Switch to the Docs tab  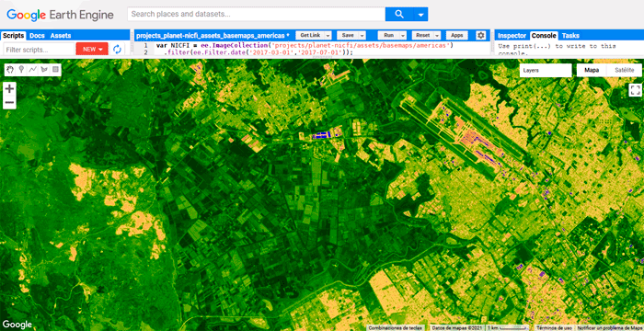tap(39, 36)
